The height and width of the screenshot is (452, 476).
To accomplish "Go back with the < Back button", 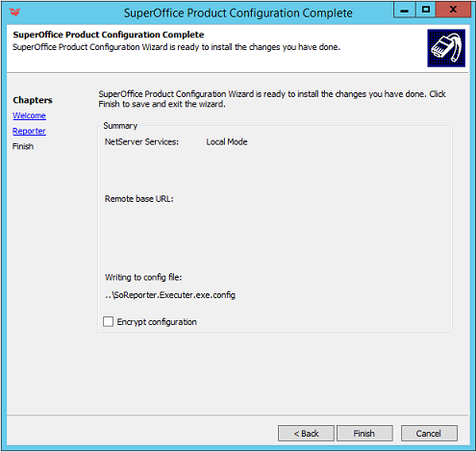I will (306, 434).
